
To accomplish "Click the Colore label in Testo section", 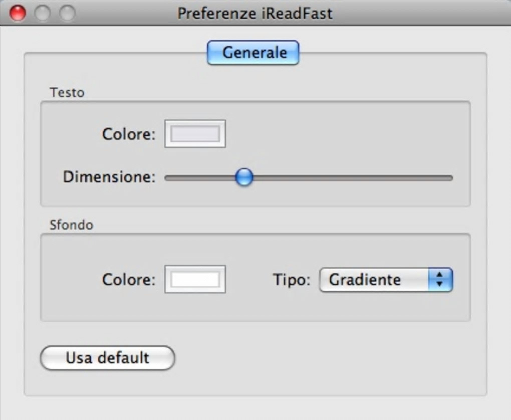I will point(129,134).
